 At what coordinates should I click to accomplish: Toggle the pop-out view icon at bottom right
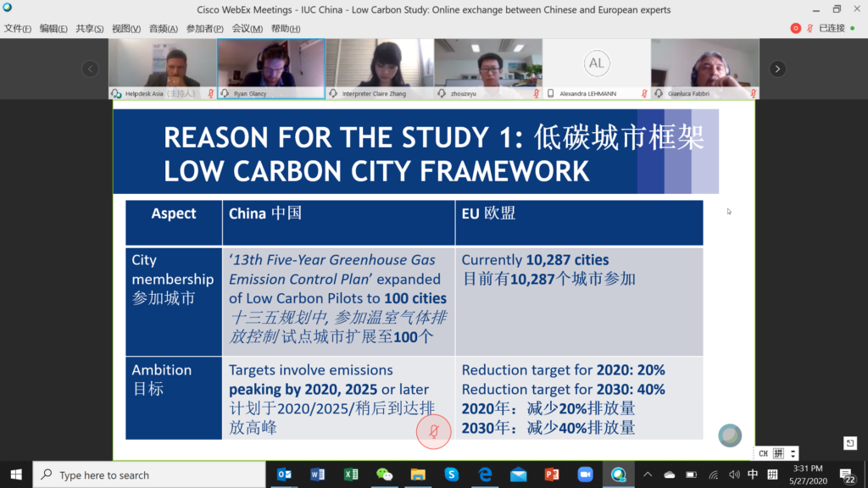850,443
